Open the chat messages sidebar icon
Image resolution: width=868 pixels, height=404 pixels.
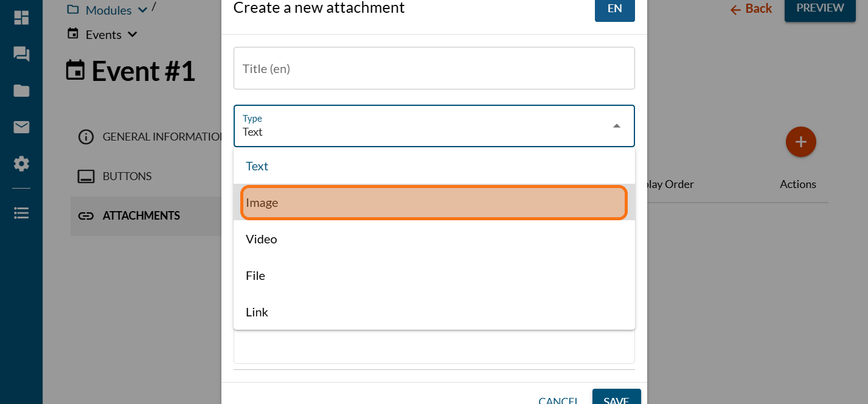pyautogui.click(x=21, y=54)
